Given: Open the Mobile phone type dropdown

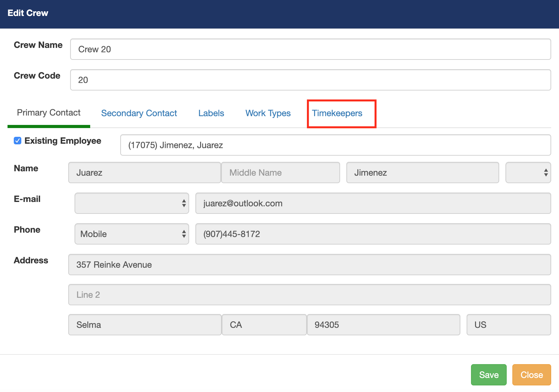Looking at the screenshot, I should pyautogui.click(x=132, y=234).
